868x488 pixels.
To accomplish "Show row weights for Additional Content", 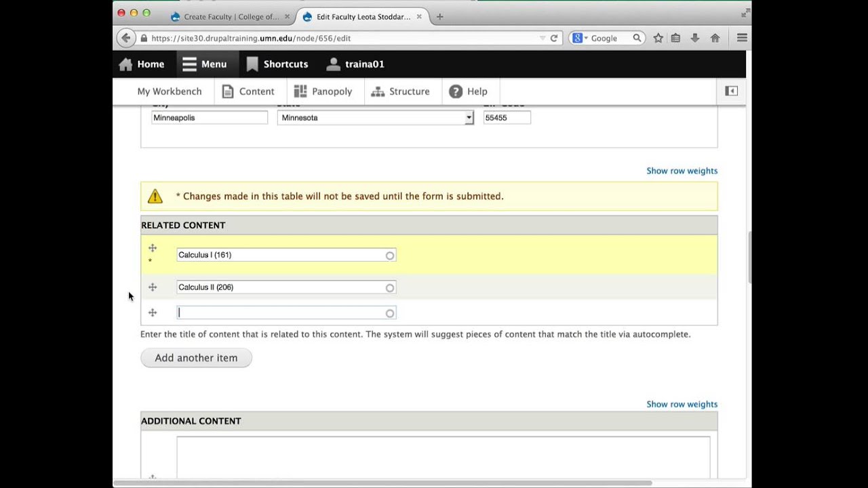I will tap(682, 404).
